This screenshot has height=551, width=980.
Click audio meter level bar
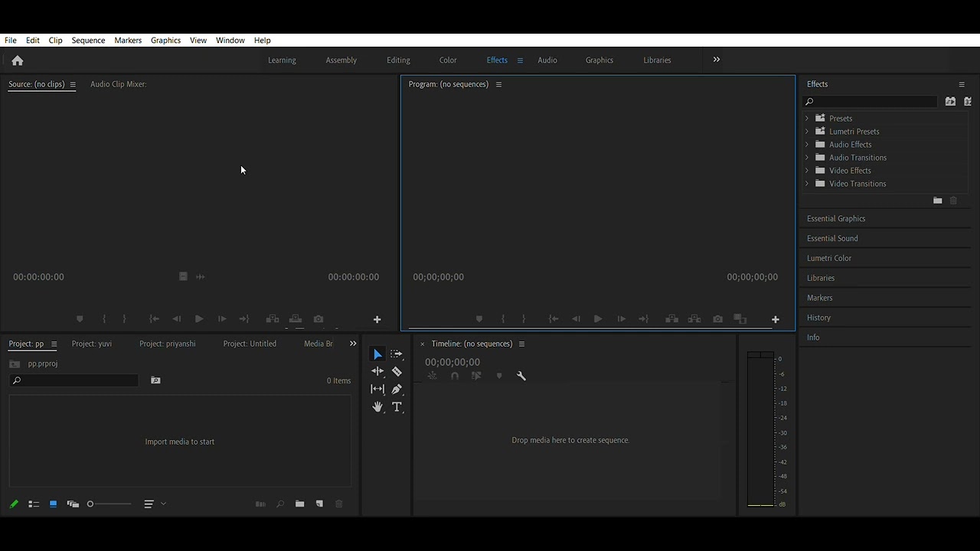point(760,429)
